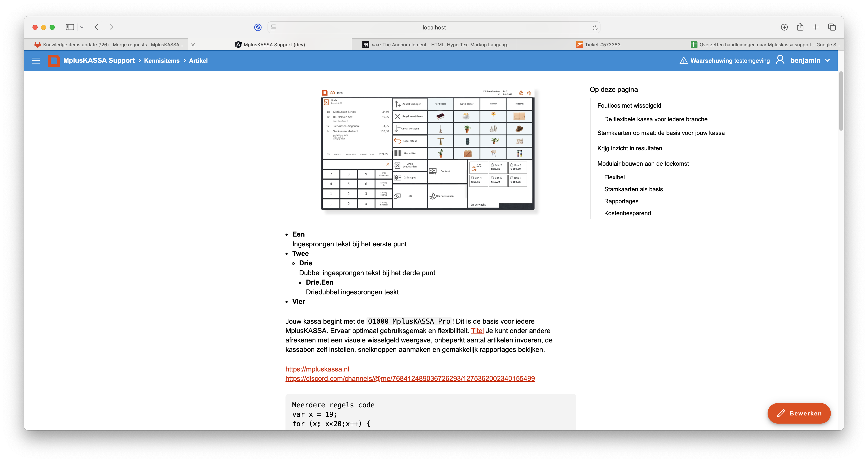Open the https://mpluskassa.nl link
Image resolution: width=868 pixels, height=462 pixels.
(x=317, y=369)
